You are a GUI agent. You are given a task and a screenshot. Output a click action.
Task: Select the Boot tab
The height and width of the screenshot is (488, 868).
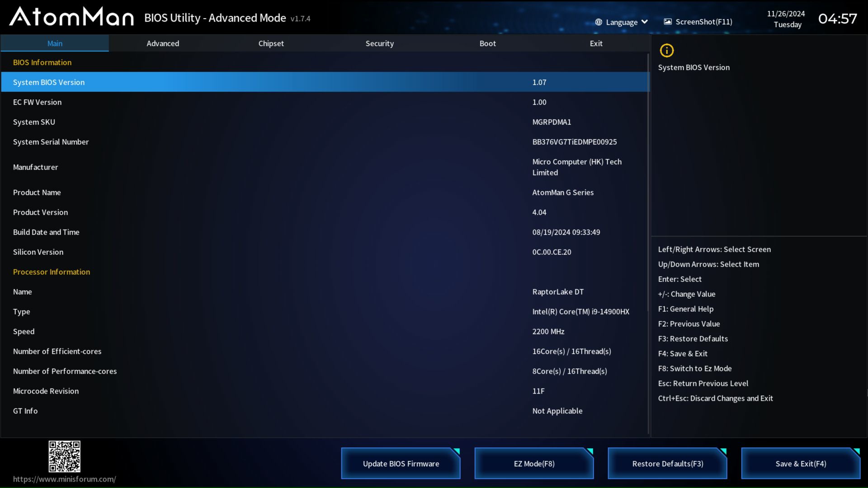tap(487, 43)
